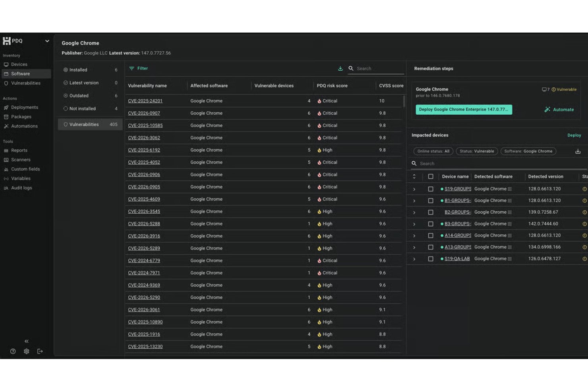Open CVE-2025-6192 link
This screenshot has height=392, width=588.
[144, 151]
